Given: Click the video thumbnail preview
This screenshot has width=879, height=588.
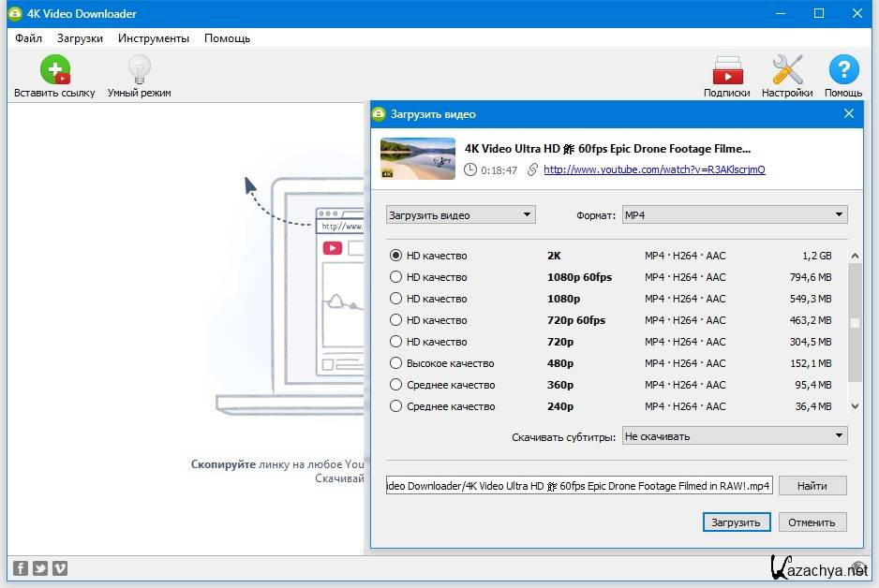Looking at the screenshot, I should point(418,158).
